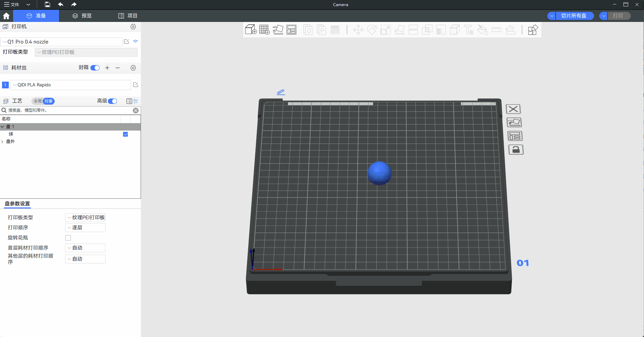Image resolution: width=644 pixels, height=337 pixels.
Task: Switch to the 预览 preview tab
Action: 82,16
